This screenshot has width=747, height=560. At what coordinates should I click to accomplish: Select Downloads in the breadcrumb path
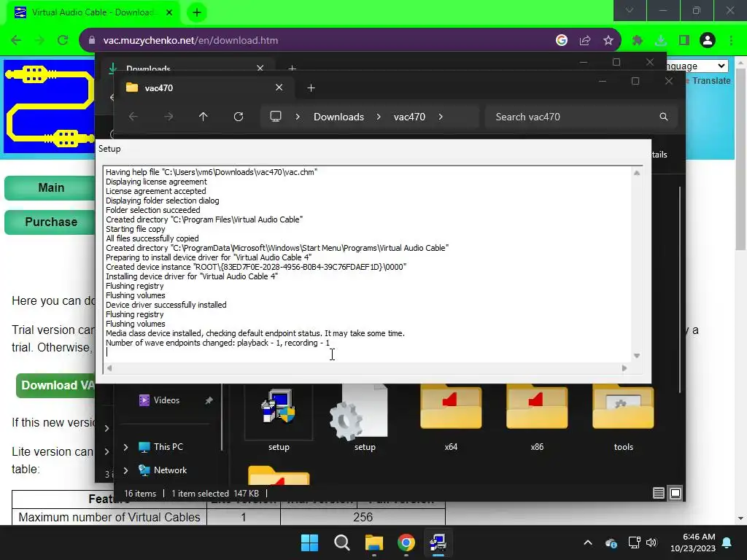point(338,117)
